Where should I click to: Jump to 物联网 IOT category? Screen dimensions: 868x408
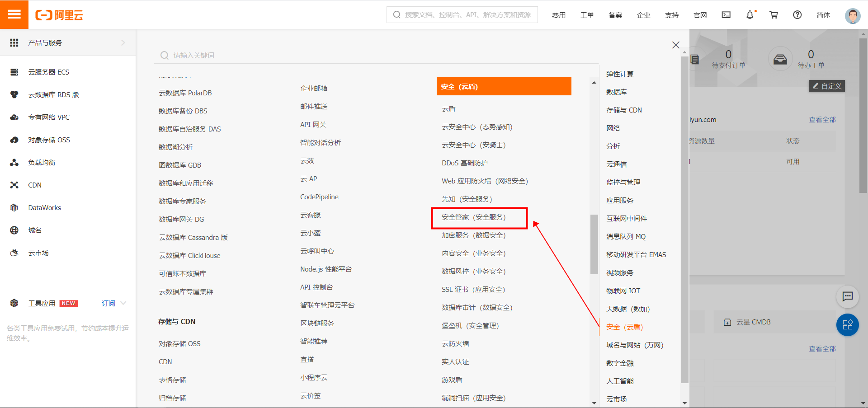(x=623, y=291)
